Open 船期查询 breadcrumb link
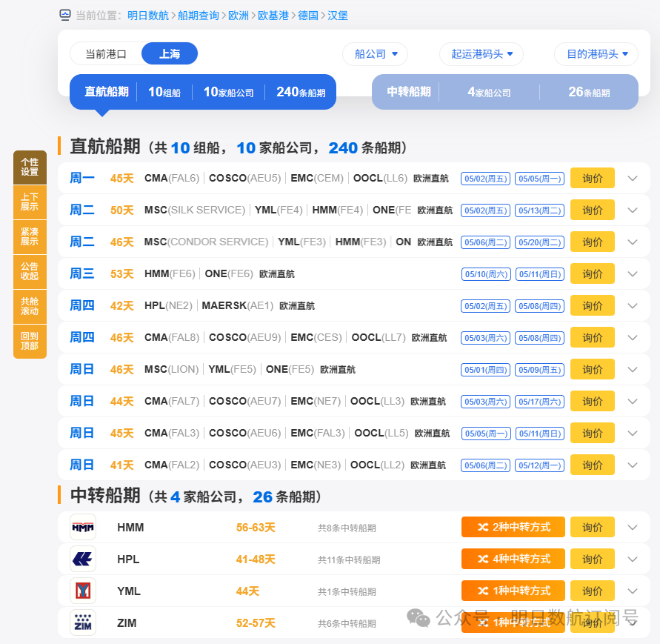Screen dimensions: 660x644 tap(199, 16)
